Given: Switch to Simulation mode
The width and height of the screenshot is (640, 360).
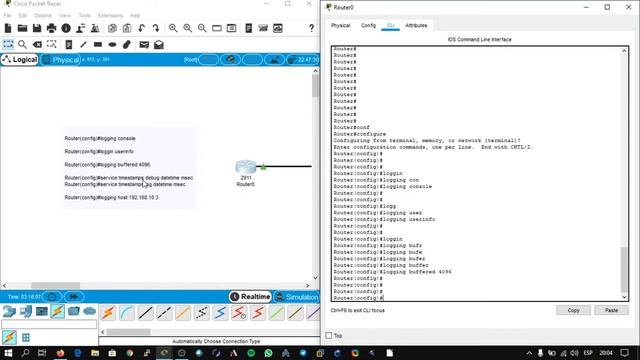Looking at the screenshot, I should click(296, 297).
